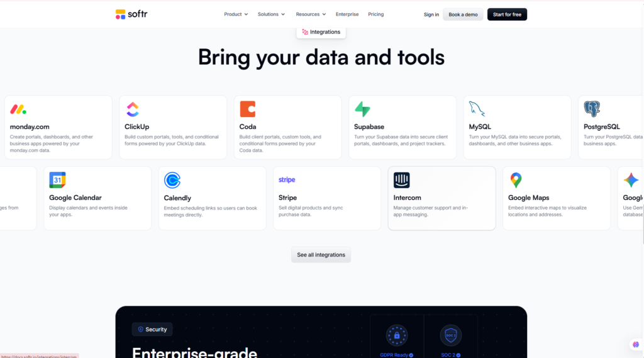Click 'Manage customer support' description text
This screenshot has width=644, height=358.
pos(430,211)
